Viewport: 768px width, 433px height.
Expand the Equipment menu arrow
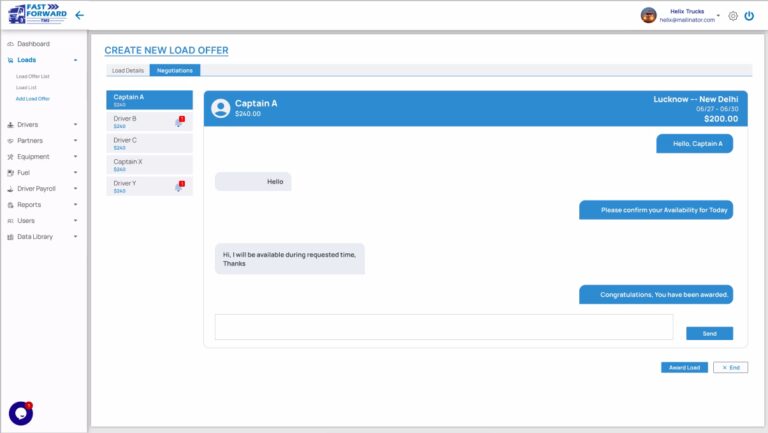(75, 157)
